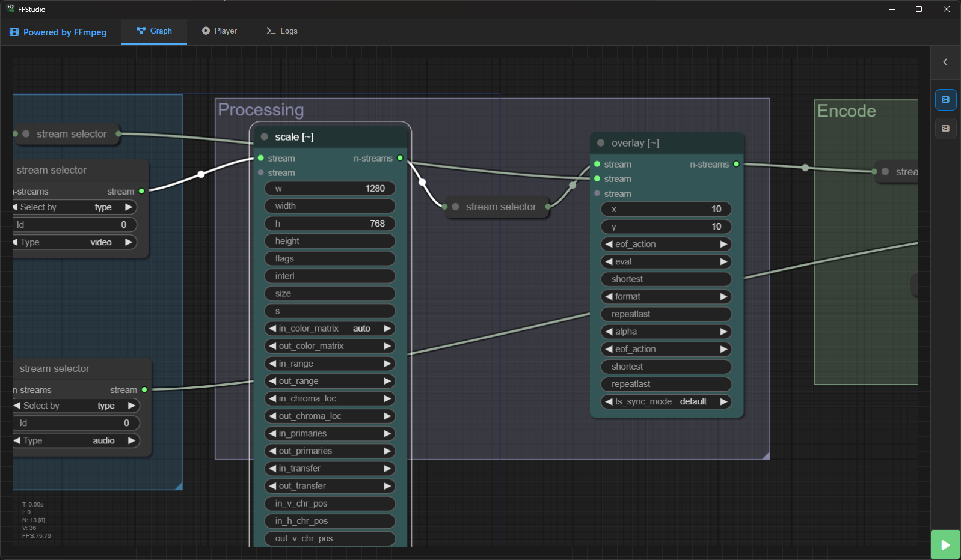
Task: Click the scale node n-streams output port
Action: [x=400, y=158]
